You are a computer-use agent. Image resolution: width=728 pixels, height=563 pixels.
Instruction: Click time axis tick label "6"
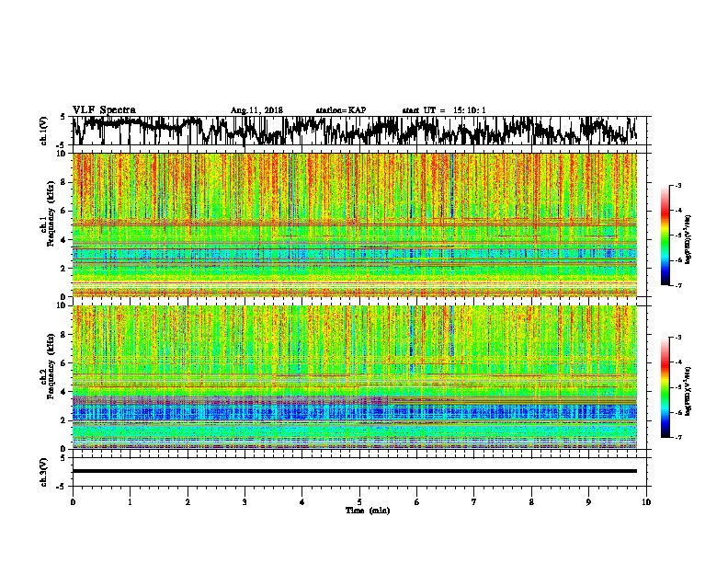click(417, 502)
